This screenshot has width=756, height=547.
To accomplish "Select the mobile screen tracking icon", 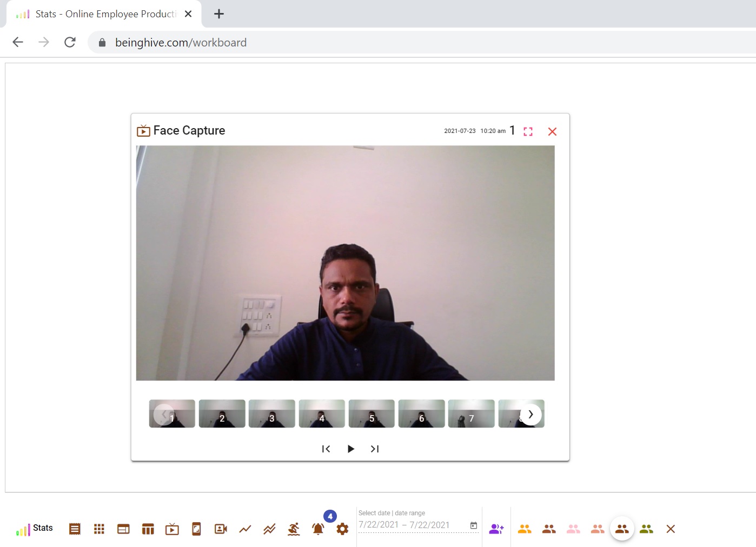I will click(x=196, y=529).
